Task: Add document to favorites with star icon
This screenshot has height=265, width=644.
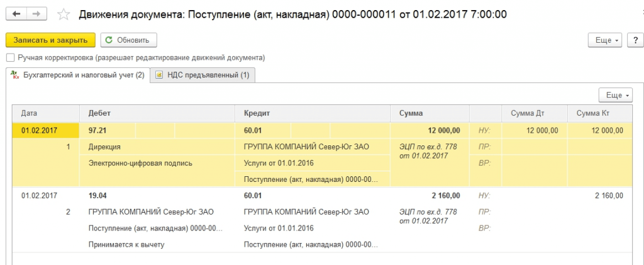Action: pos(63,14)
